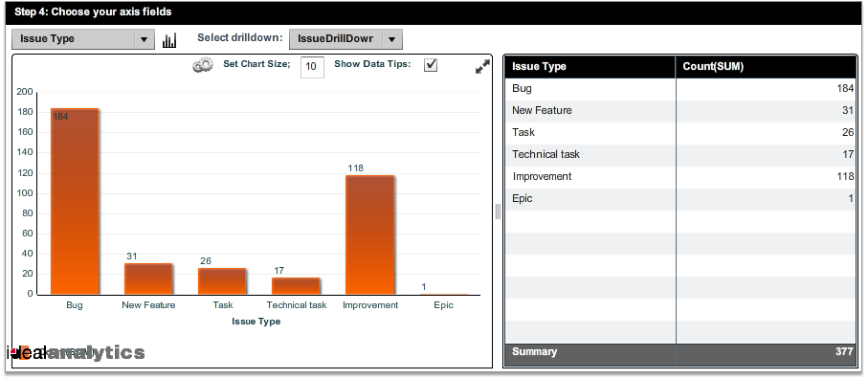
Task: Select the Improvement bar in chart
Action: coord(369,234)
